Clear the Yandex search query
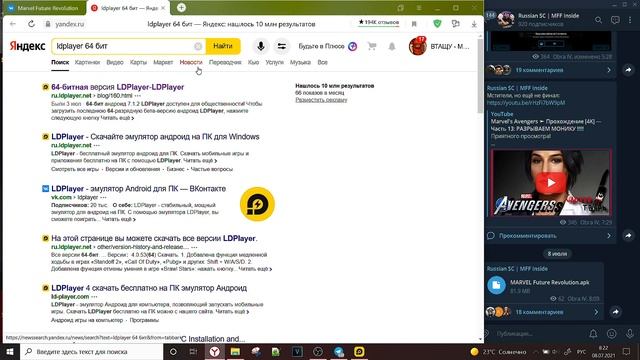The height and width of the screenshot is (360, 640). 198,46
